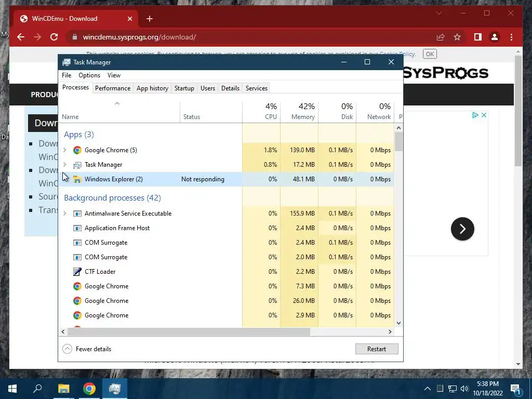
Task: Reload the WinCDEmu download page
Action: [54, 37]
